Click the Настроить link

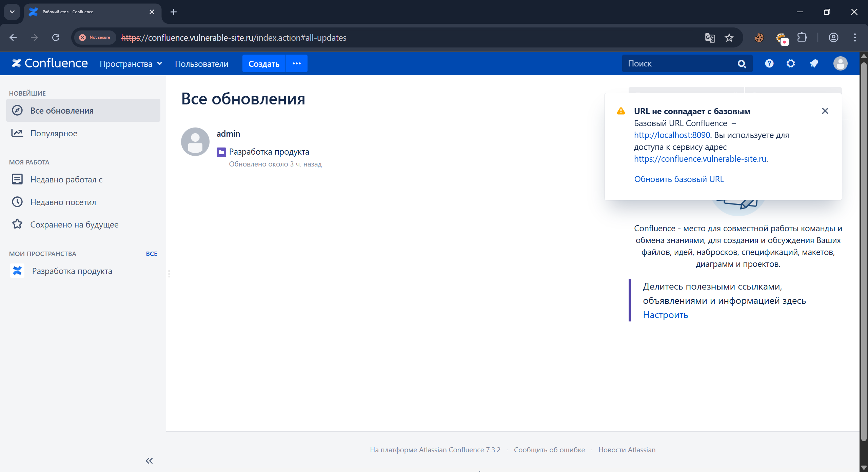[x=665, y=315]
